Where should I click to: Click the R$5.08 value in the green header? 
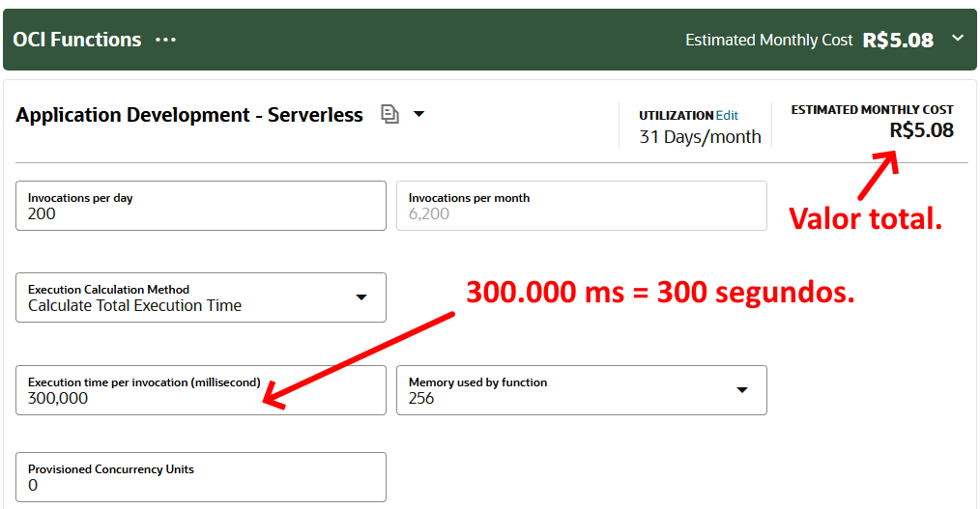pyautogui.click(x=898, y=40)
